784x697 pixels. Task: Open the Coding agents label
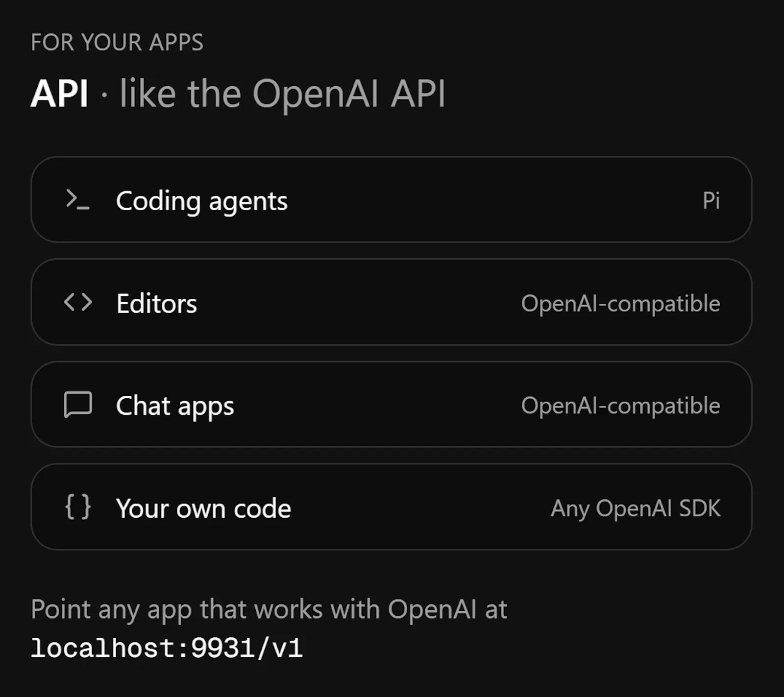[x=202, y=201]
